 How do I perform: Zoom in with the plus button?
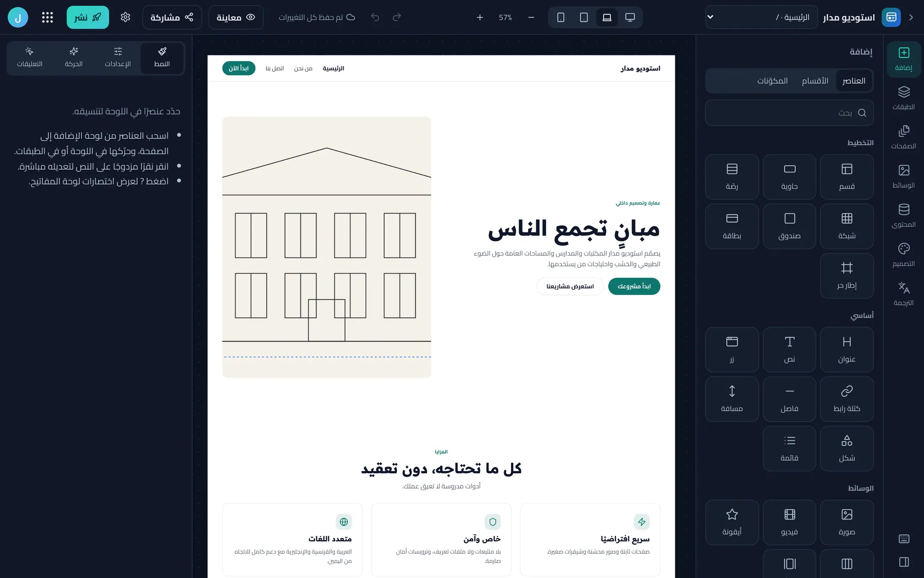480,17
